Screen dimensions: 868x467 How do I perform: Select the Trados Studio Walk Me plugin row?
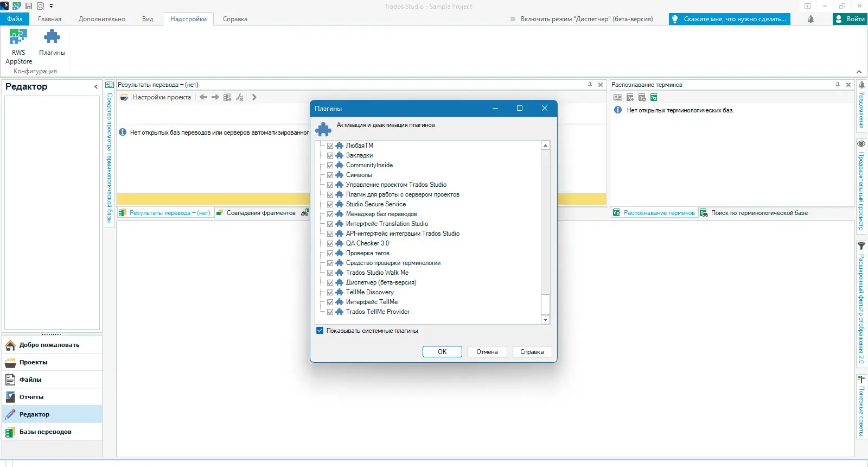(378, 273)
